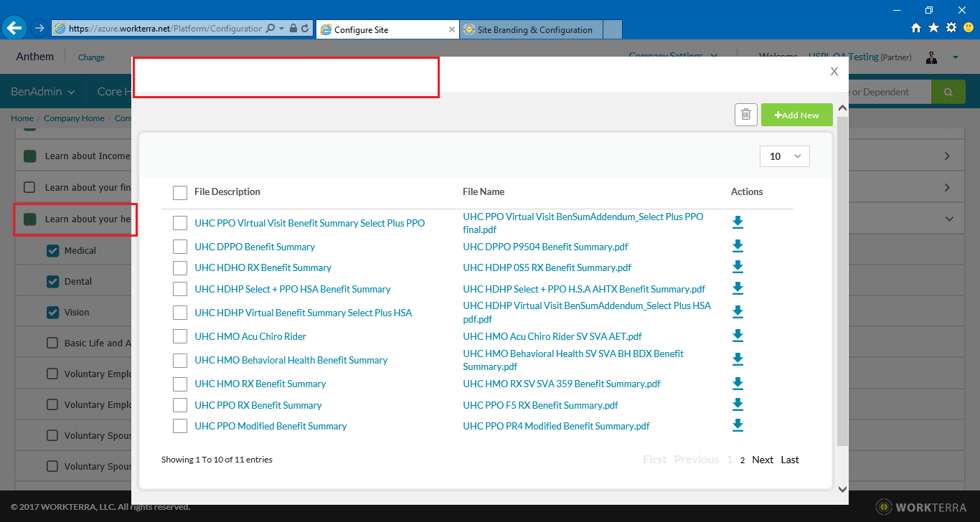Screen dimensions: 980x522
Task: Download UHC HDHO RX Benefit Summary file
Action: [x=738, y=267]
